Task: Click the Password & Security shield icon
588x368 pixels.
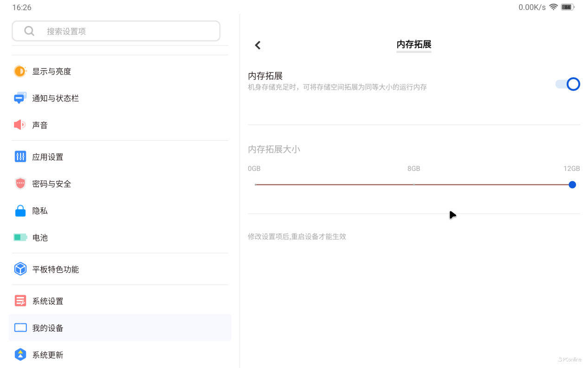Action: [x=20, y=184]
